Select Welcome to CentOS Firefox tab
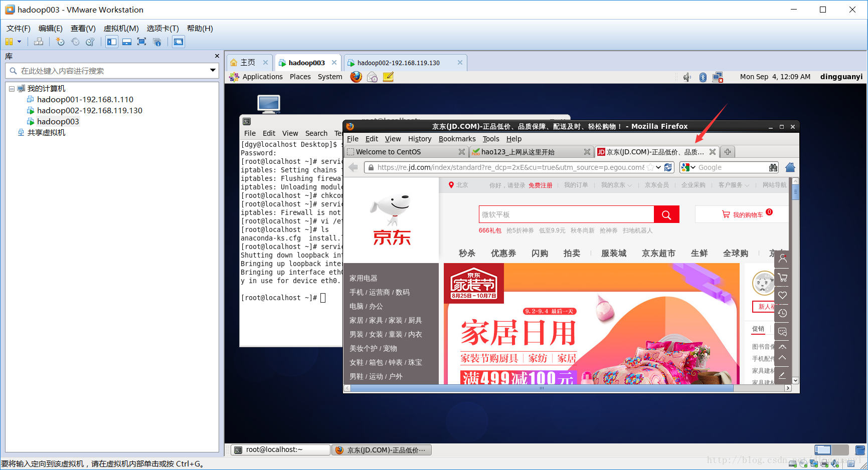Screen dimensions: 868x470 [406, 152]
